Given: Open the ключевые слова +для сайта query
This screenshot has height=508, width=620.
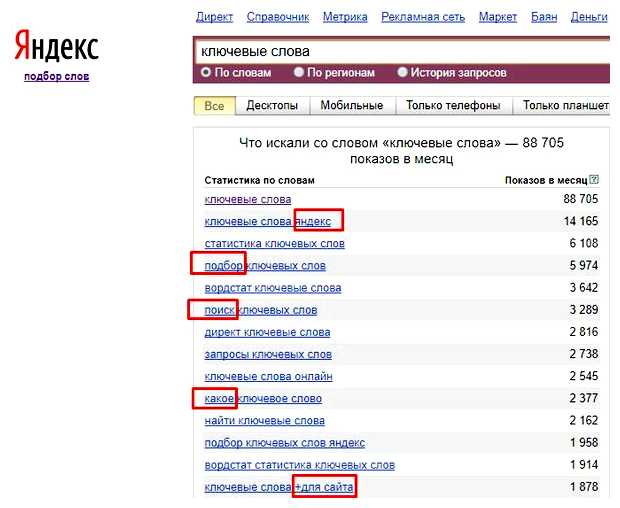Looking at the screenshot, I should coord(279,487).
